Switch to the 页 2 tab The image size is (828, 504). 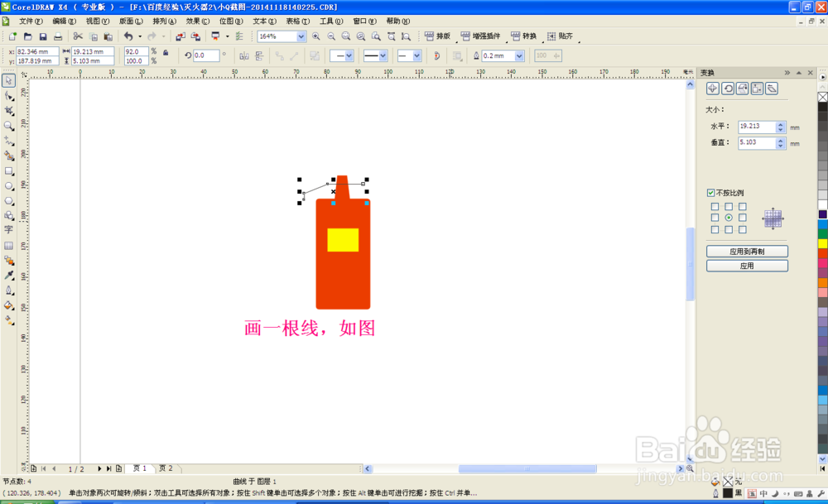coord(167,468)
